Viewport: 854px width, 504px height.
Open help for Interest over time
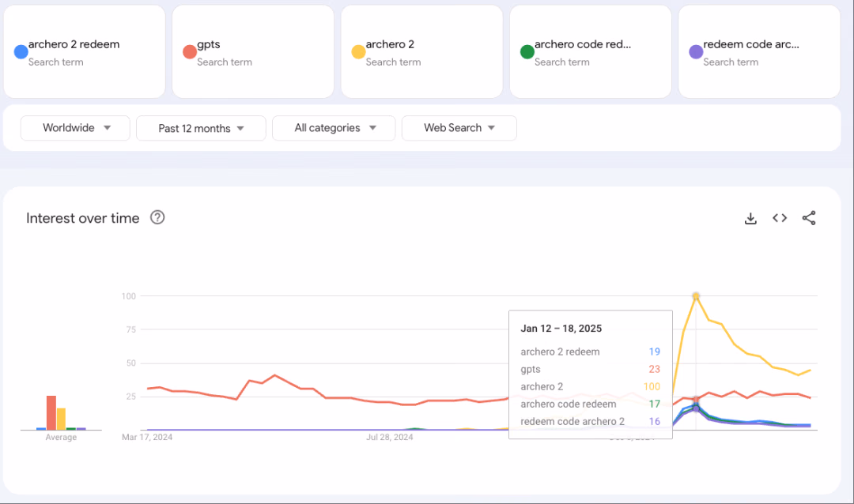pyautogui.click(x=157, y=218)
